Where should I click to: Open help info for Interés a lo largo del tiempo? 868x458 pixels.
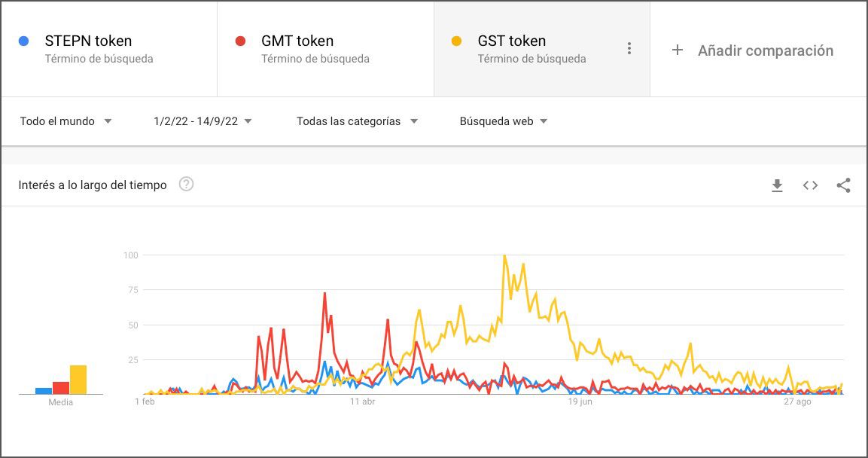pyautogui.click(x=187, y=184)
